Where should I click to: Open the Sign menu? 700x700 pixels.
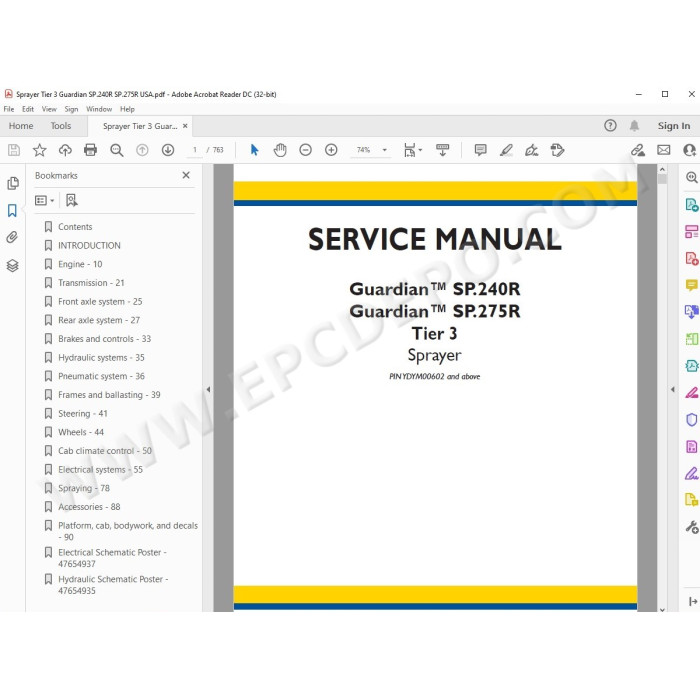[71, 109]
